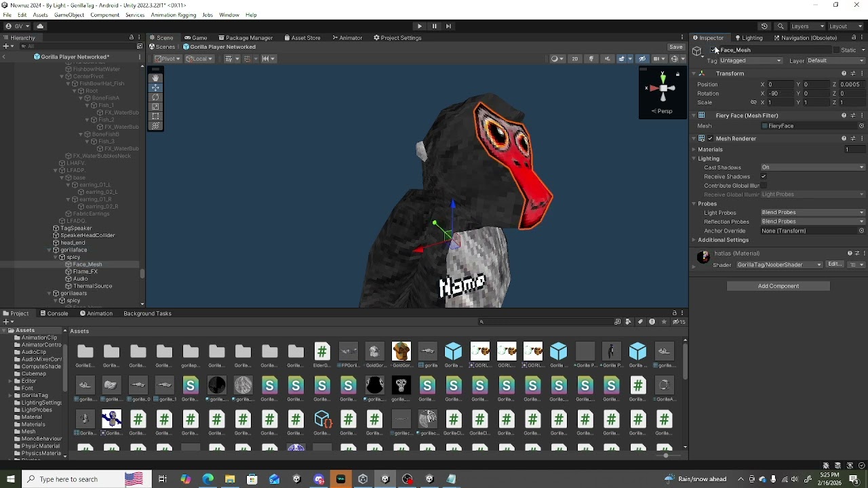Viewport: 868px width, 488px height.
Task: Open the GameObject menu
Action: [69, 15]
